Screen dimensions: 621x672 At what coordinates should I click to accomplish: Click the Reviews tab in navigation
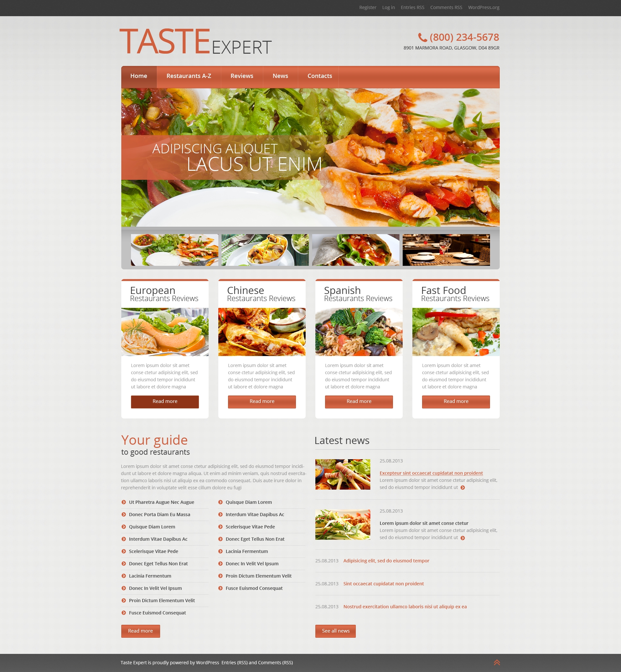pyautogui.click(x=241, y=76)
